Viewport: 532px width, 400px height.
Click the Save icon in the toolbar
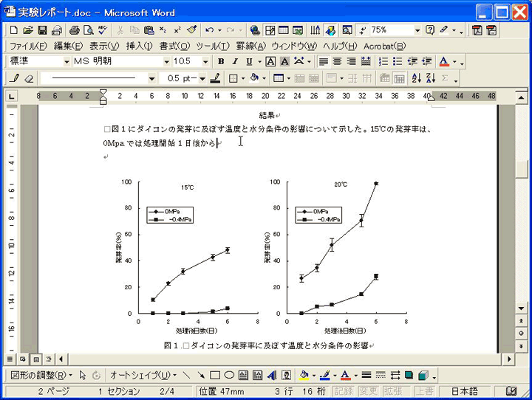point(42,30)
